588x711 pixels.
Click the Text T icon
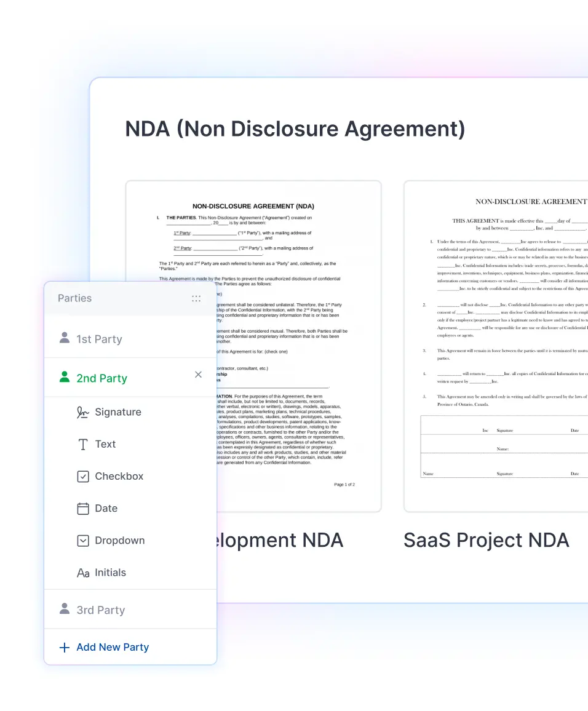pos(83,444)
